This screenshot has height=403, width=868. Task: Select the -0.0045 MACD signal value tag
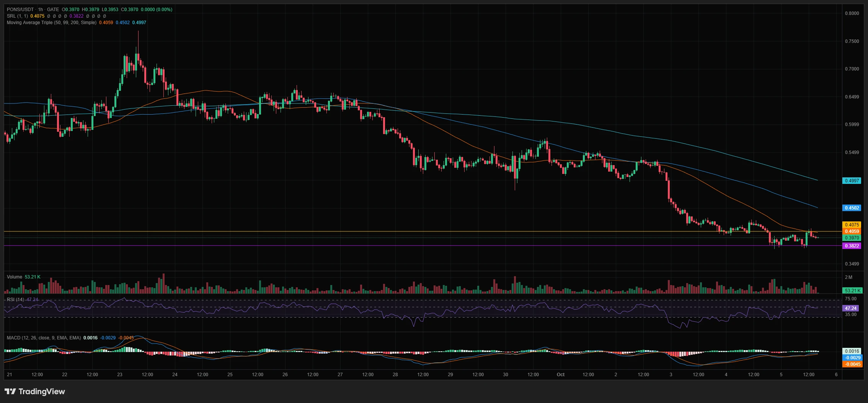(853, 364)
